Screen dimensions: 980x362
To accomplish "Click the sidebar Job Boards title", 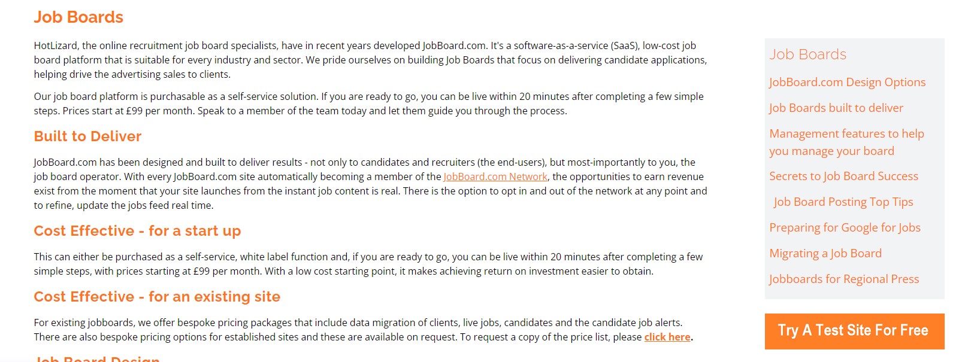I will point(807,54).
